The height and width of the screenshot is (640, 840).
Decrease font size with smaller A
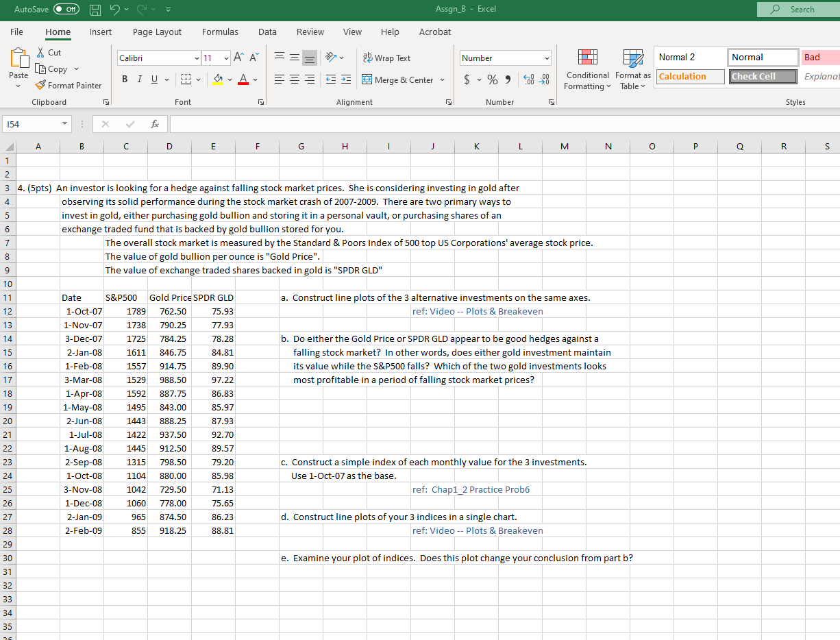pyautogui.click(x=254, y=58)
